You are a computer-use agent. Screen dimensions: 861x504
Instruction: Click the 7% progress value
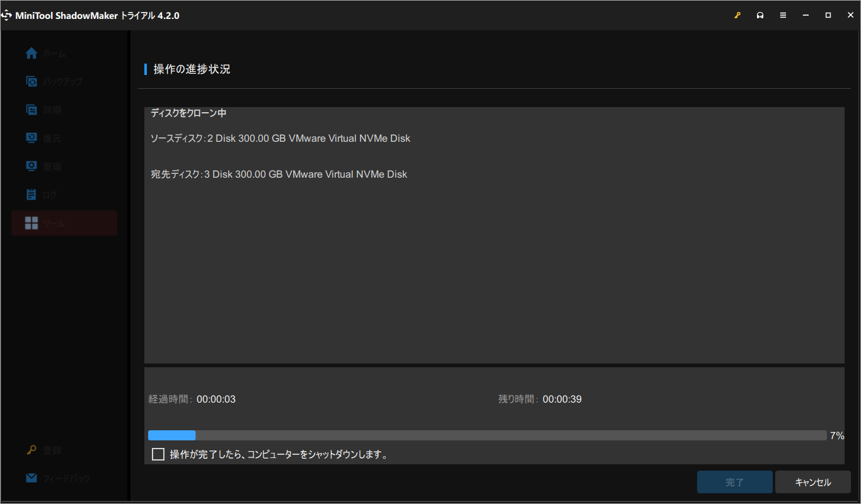click(837, 435)
